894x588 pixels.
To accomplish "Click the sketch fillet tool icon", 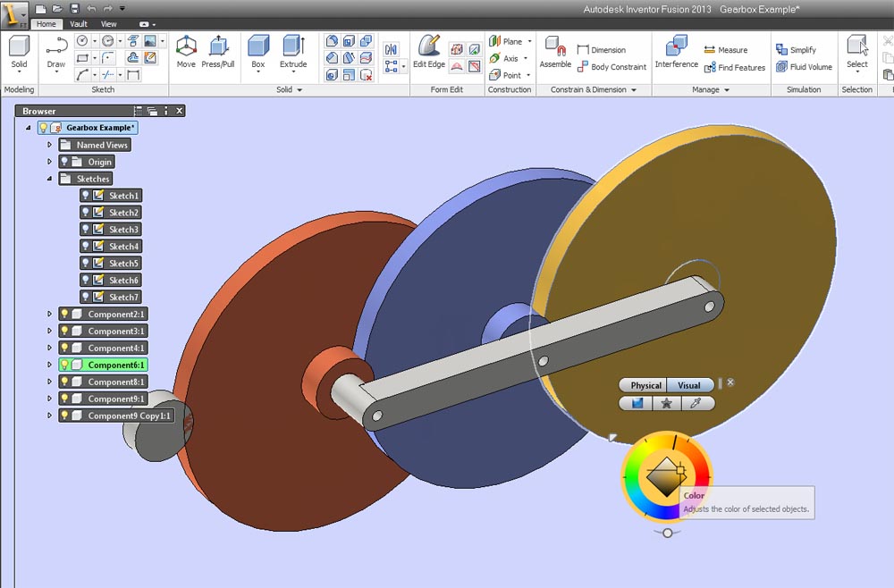I will (x=107, y=58).
